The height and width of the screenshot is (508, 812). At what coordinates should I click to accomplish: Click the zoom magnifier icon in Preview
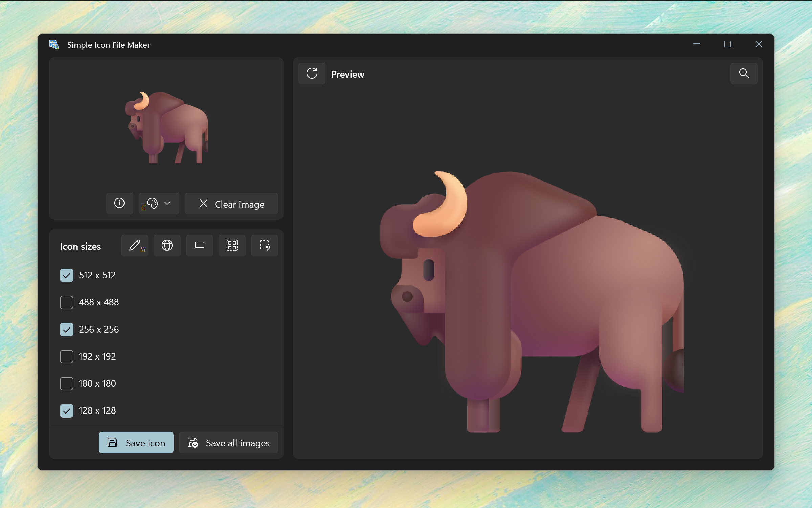click(744, 73)
